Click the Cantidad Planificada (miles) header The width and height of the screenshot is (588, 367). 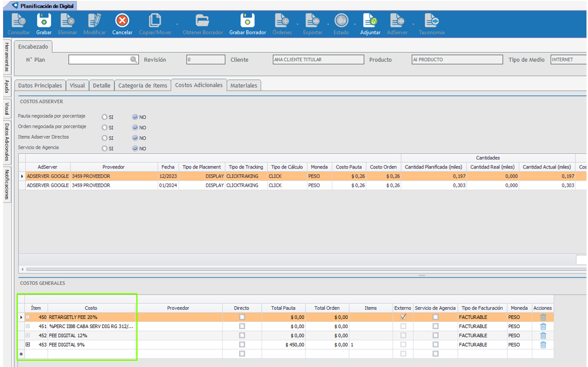[434, 167]
